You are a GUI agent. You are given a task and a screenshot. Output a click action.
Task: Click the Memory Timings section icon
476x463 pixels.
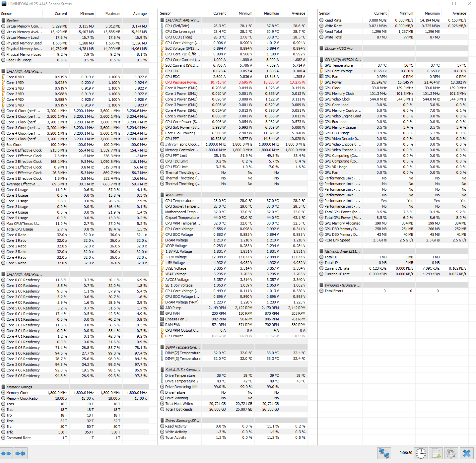click(3, 387)
